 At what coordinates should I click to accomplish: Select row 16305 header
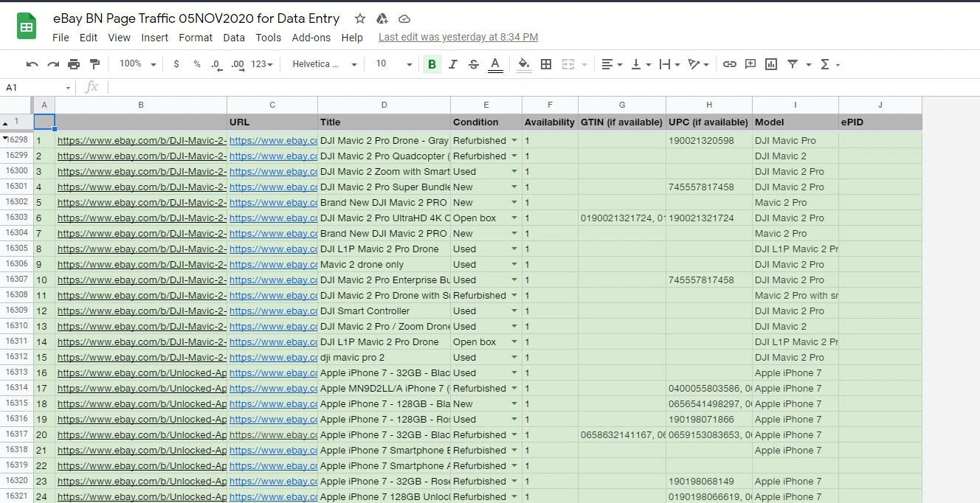[x=16, y=249]
